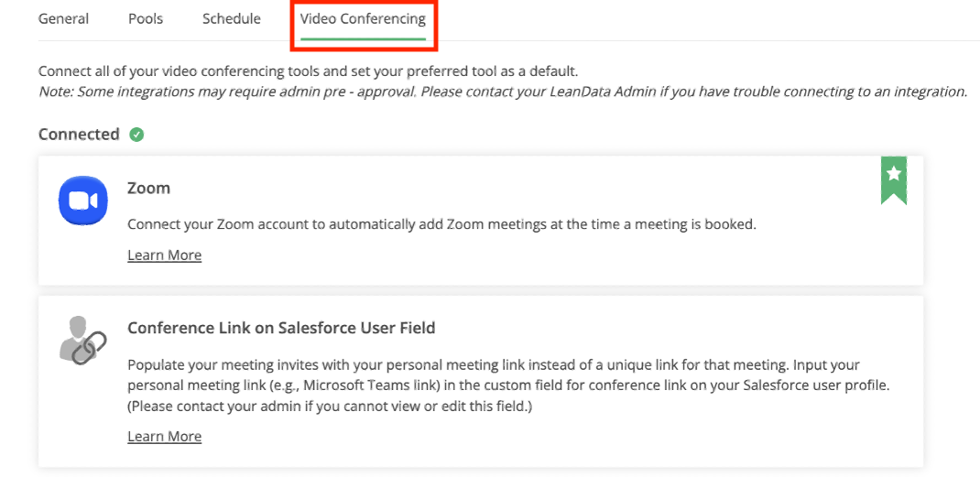The image size is (980, 477).
Task: Click the blue Zoom camera icon
Action: pos(82,201)
